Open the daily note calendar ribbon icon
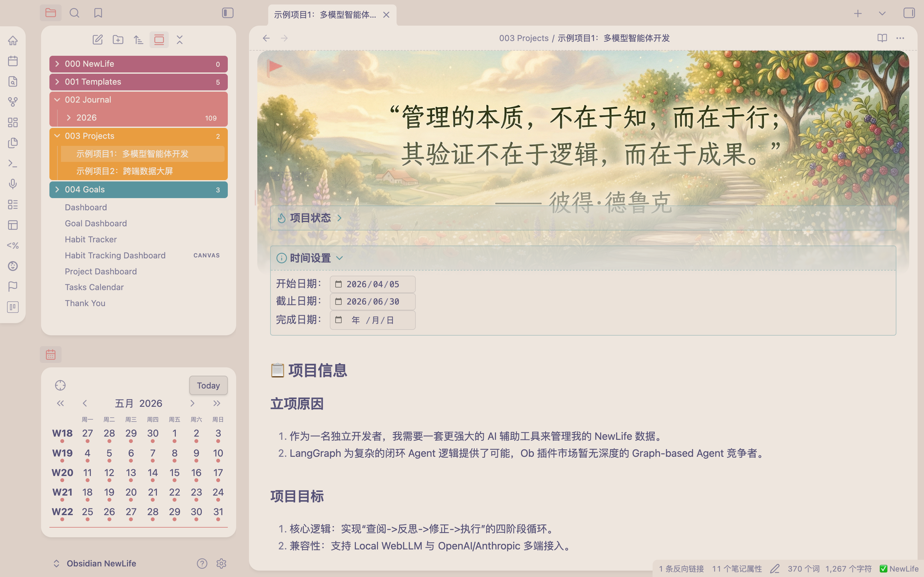Screen dimensions: 924x577 13,61
